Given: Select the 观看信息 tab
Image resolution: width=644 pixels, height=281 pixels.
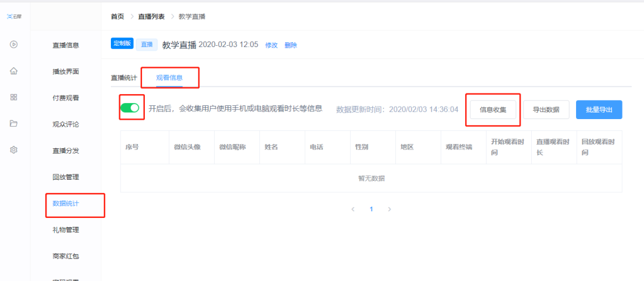Looking at the screenshot, I should [x=169, y=77].
